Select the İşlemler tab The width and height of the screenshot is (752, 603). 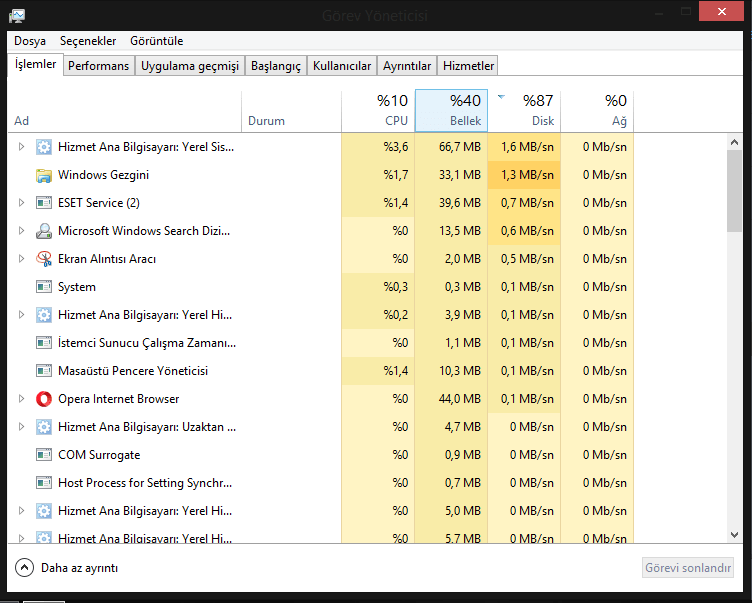[35, 64]
